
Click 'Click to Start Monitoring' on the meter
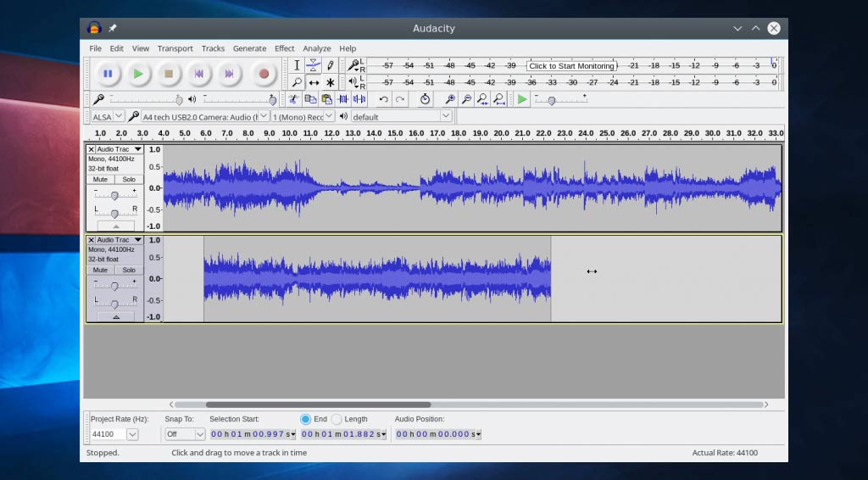coord(571,66)
